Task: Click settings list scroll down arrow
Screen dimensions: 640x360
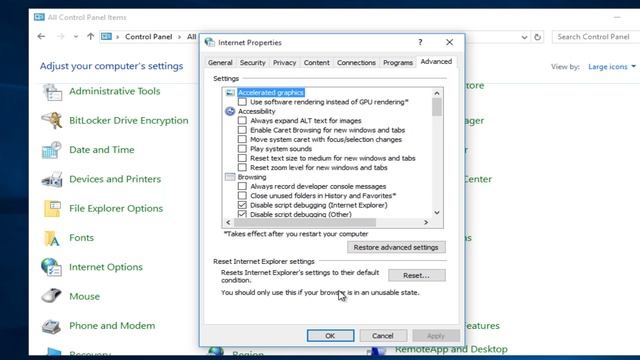Action: 437,213
